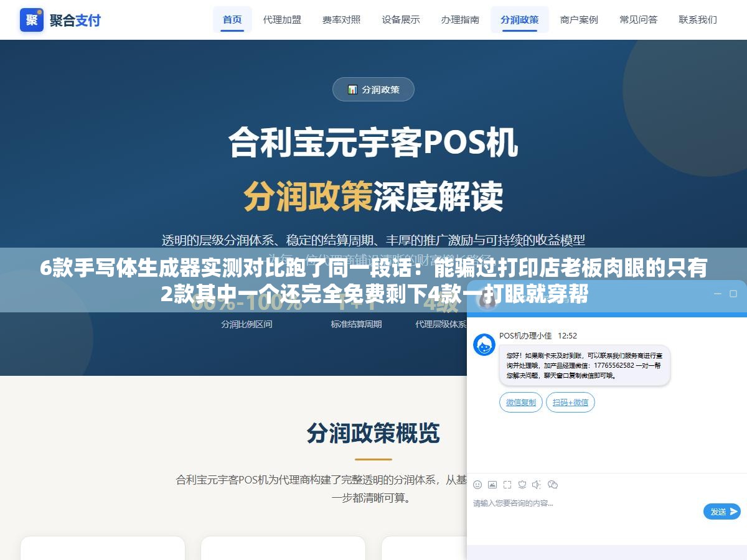Open the 商户案例 nav item
The image size is (747, 560).
click(x=579, y=19)
